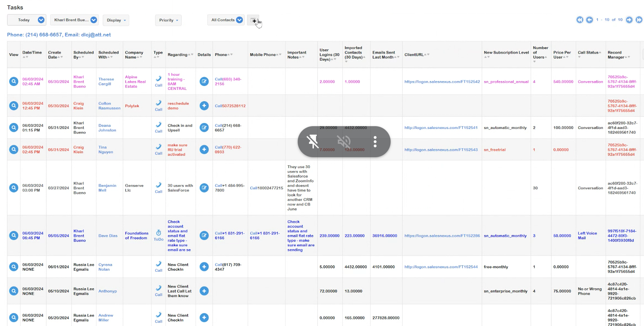View the Benjamin Mell task
This screenshot has width=644, height=326.
(14, 188)
